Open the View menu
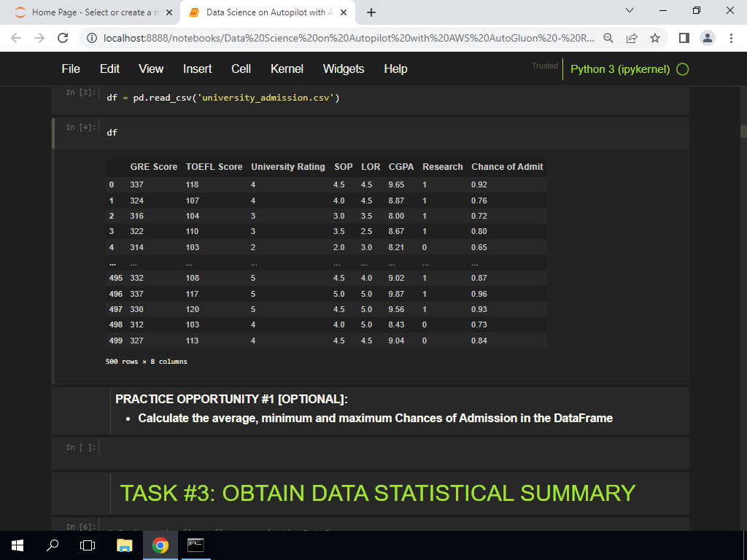This screenshot has width=747, height=560. [x=151, y=69]
